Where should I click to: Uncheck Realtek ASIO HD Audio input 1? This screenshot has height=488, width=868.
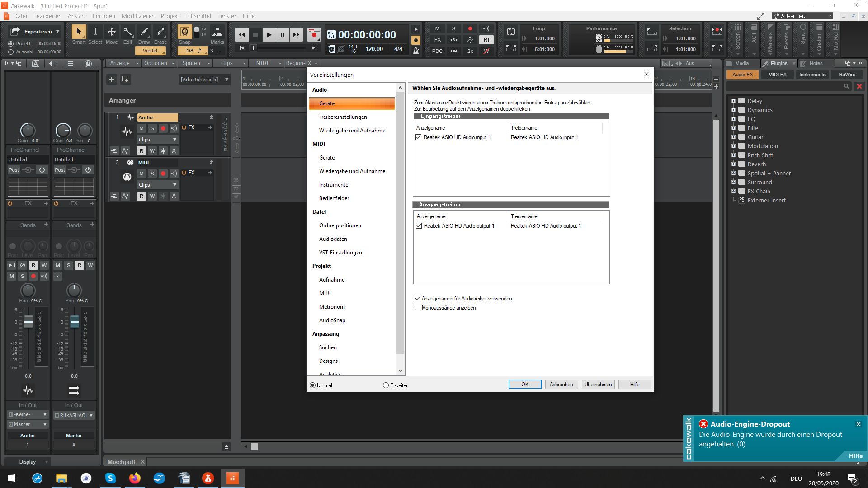coord(419,137)
